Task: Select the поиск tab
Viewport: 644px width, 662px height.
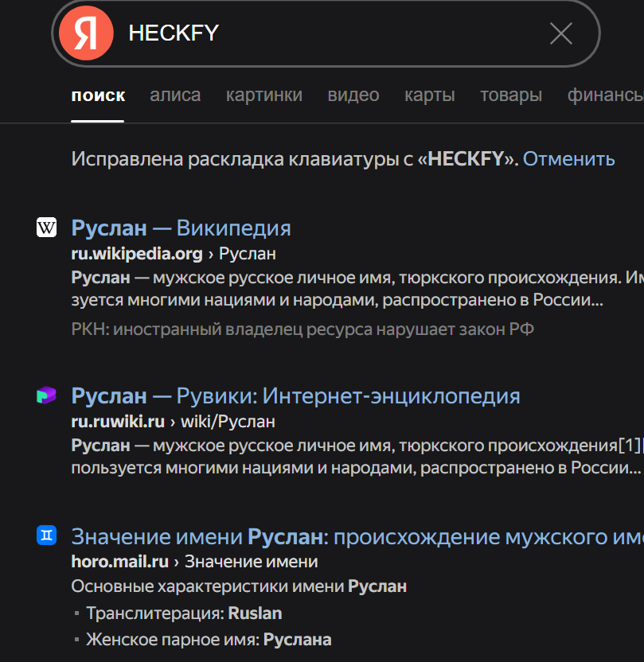Action: (98, 95)
